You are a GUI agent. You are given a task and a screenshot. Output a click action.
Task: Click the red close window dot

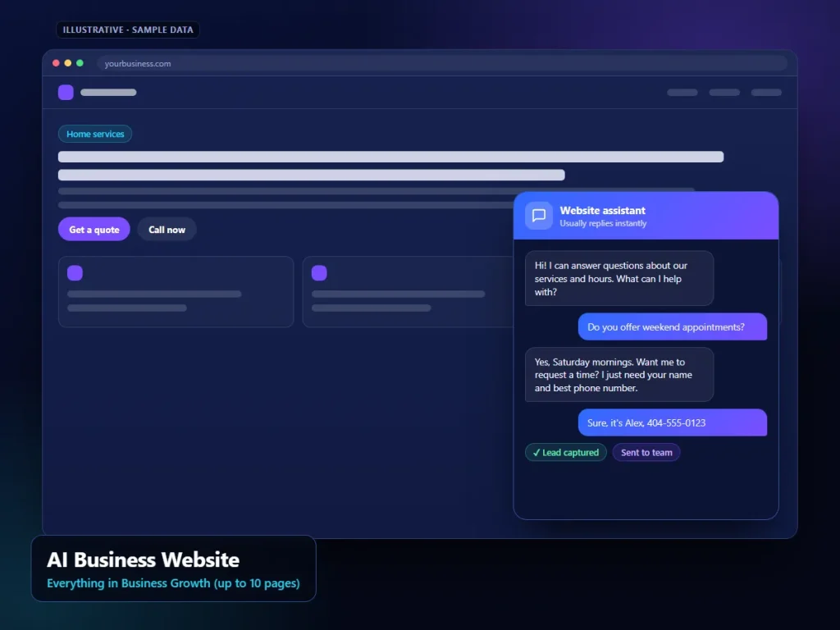pyautogui.click(x=56, y=63)
